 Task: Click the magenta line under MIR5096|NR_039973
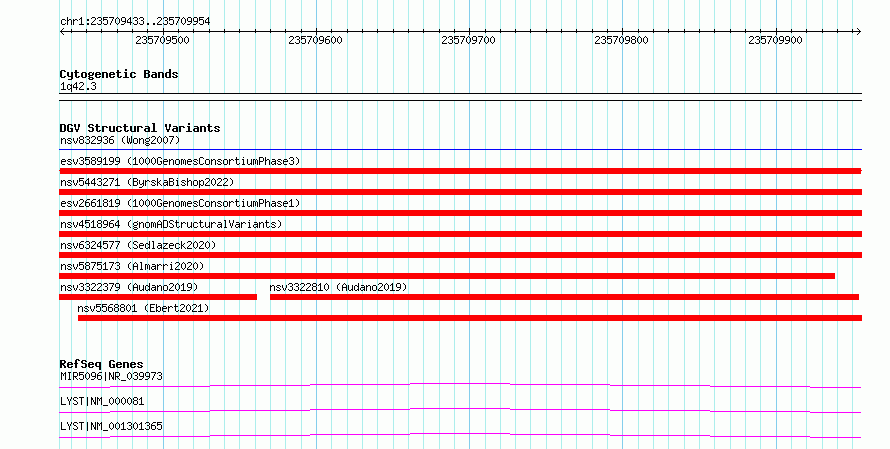460,385
